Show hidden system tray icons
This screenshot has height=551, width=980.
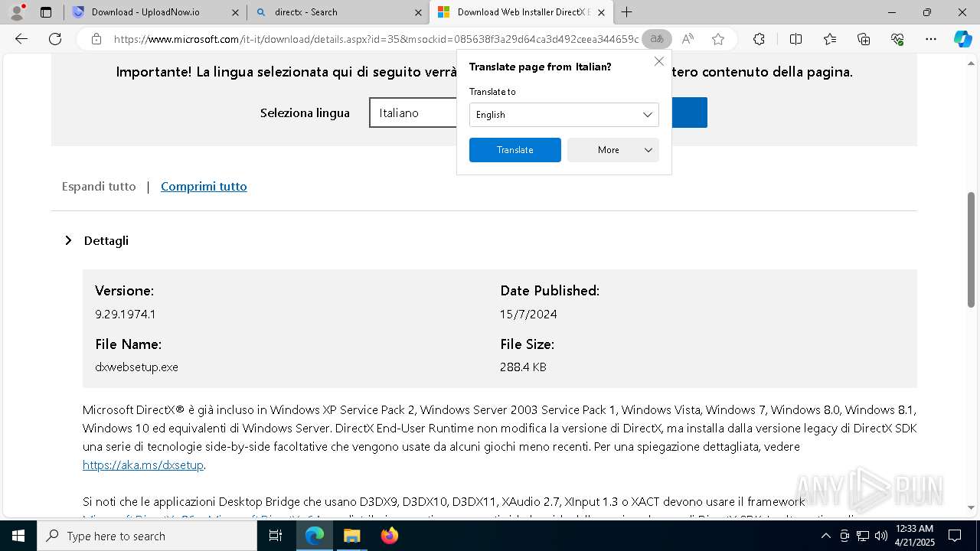pos(826,536)
